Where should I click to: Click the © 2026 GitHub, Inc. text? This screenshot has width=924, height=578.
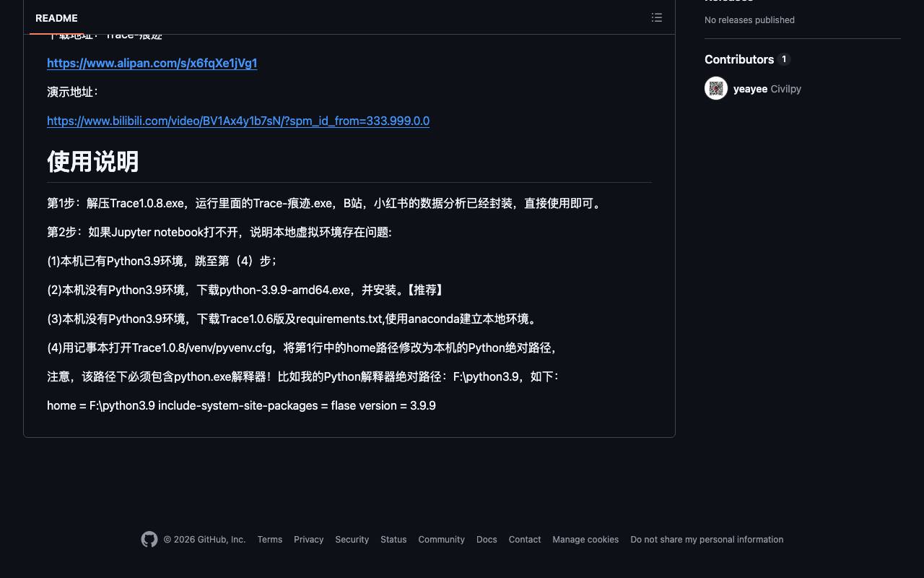click(x=204, y=540)
